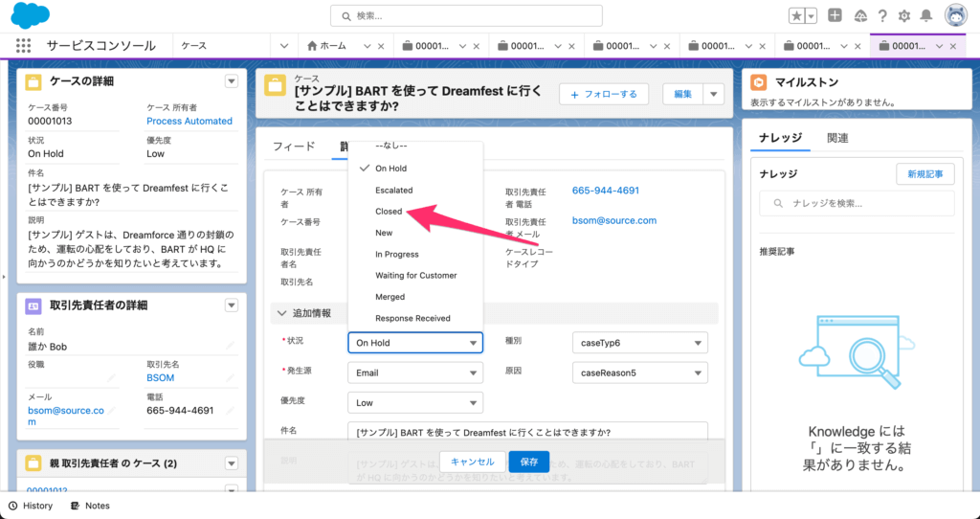Open the Notes utility item
This screenshot has width=980, height=519.
pyautogui.click(x=90, y=506)
